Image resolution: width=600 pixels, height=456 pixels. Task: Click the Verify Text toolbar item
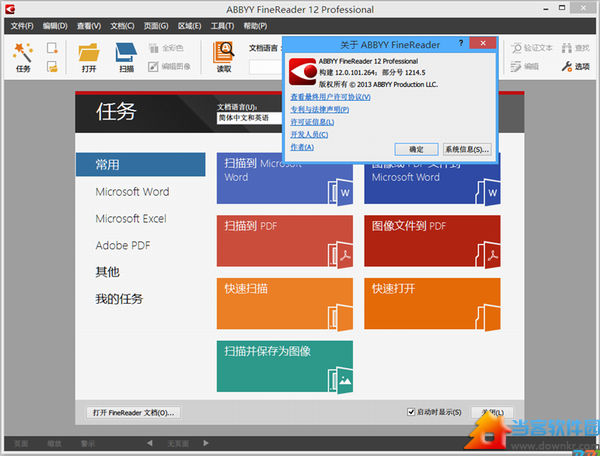pos(532,48)
